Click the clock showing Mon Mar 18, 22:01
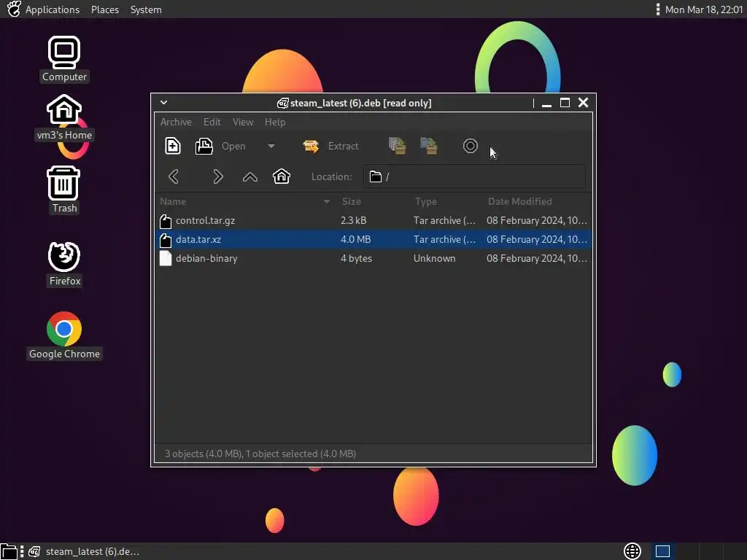747x560 pixels. pos(704,9)
